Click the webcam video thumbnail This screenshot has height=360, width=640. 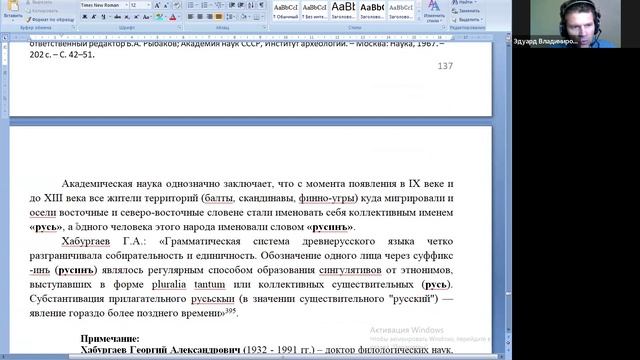pos(575,24)
